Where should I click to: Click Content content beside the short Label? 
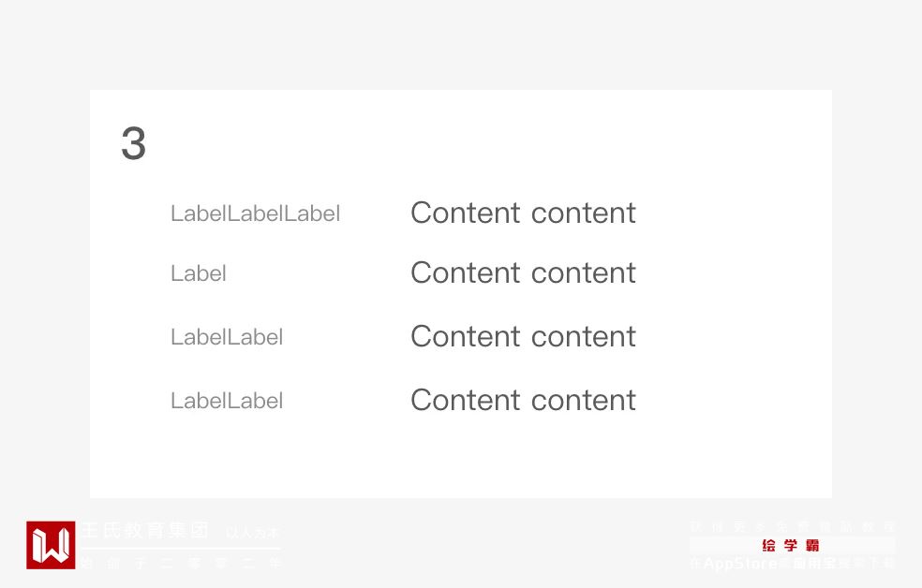coord(523,272)
